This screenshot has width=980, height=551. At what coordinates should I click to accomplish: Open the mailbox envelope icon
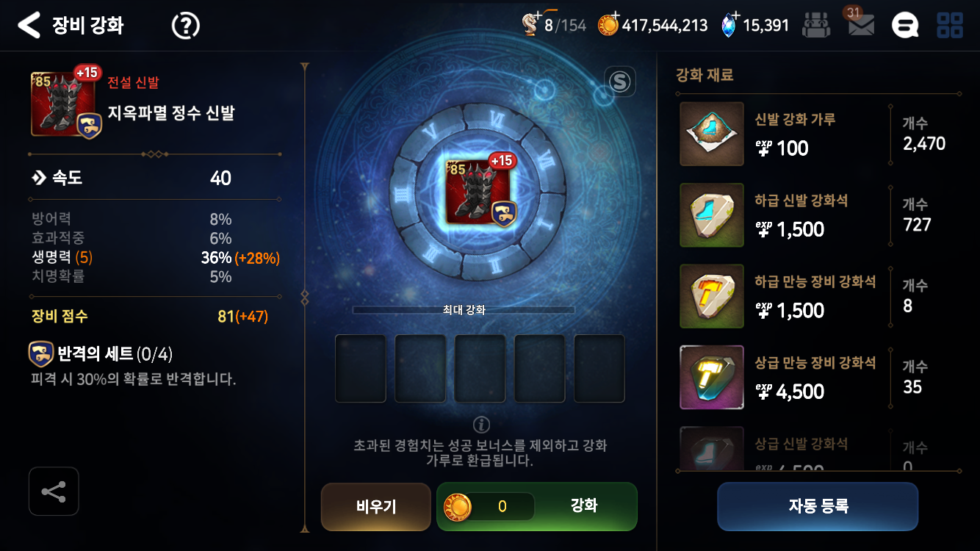click(x=861, y=25)
